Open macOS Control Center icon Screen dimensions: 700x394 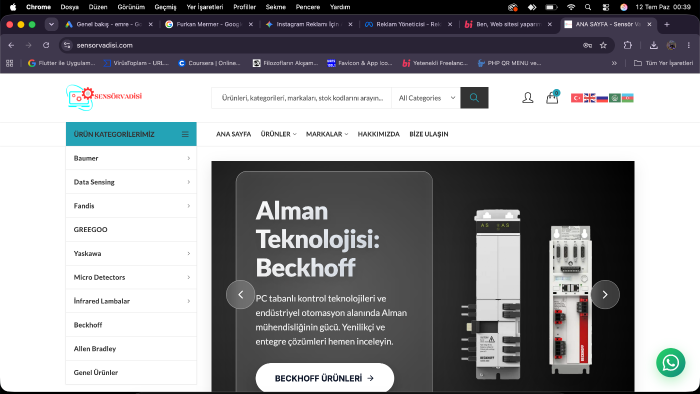(606, 7)
